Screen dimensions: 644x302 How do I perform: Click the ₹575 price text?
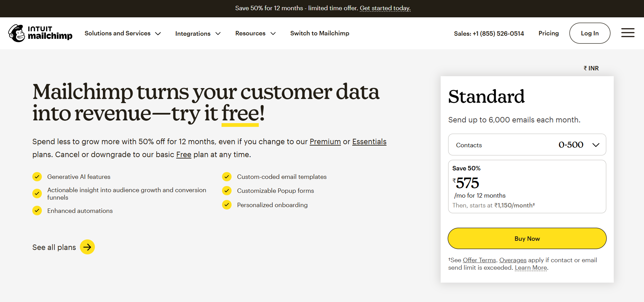click(x=466, y=183)
